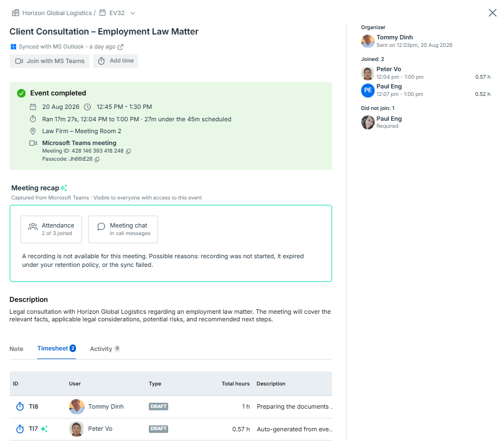Click the Horizon Global Logistics building icon
The width and height of the screenshot is (504, 441).
click(x=16, y=13)
